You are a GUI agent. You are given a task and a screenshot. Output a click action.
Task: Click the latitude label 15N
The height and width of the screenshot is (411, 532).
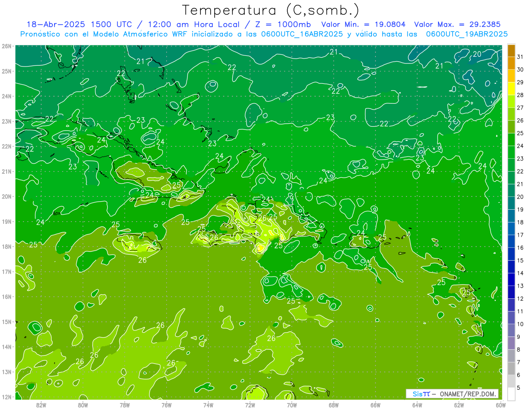[x=7, y=321]
